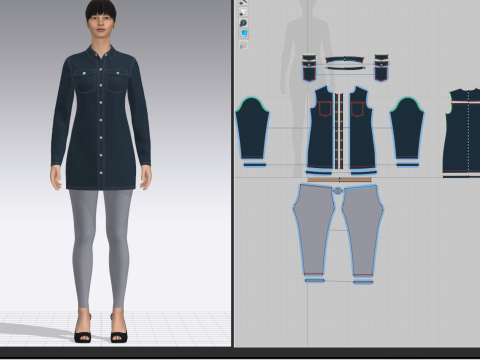The height and width of the screenshot is (360, 480).
Task: Select the pocket pattern right of collar
Action: click(381, 73)
